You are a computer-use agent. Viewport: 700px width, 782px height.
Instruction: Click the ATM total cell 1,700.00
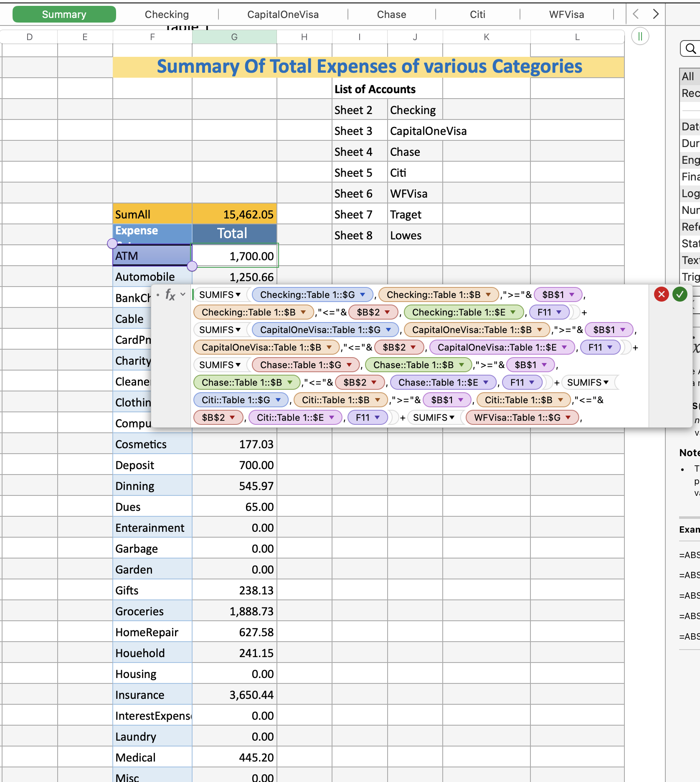pos(234,256)
